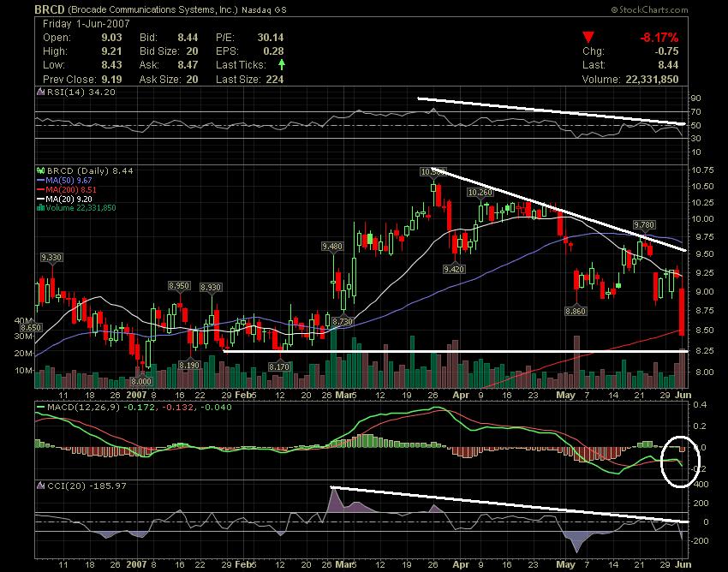Click the BRCD ticker symbol in the title

51,9
